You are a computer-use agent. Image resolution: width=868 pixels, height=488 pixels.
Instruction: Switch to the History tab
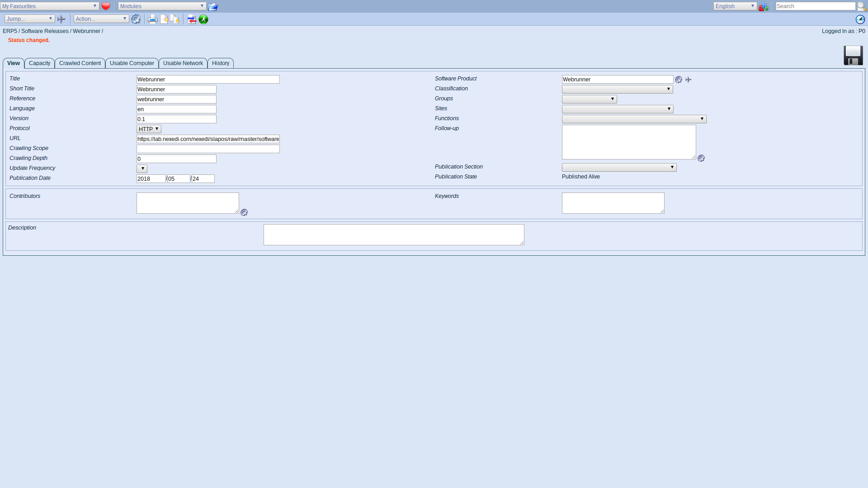click(x=220, y=63)
